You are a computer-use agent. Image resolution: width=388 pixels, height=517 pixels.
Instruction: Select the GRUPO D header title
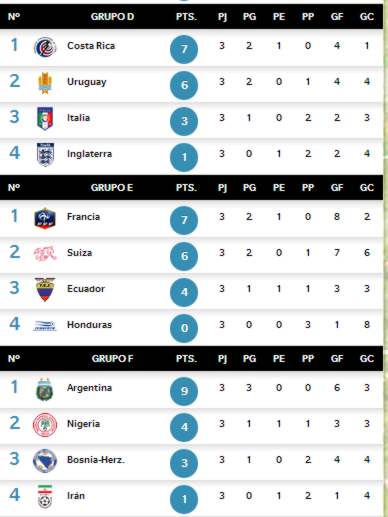(x=112, y=17)
